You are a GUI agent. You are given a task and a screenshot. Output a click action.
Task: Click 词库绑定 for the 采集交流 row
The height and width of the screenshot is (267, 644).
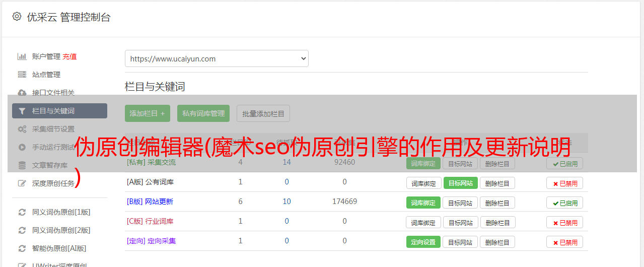[423, 163]
